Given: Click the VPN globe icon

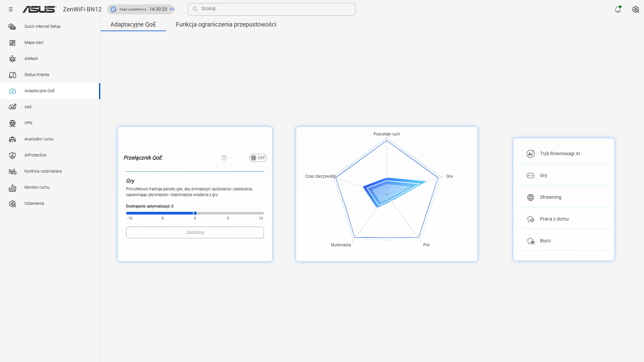Looking at the screenshot, I should click(12, 123).
